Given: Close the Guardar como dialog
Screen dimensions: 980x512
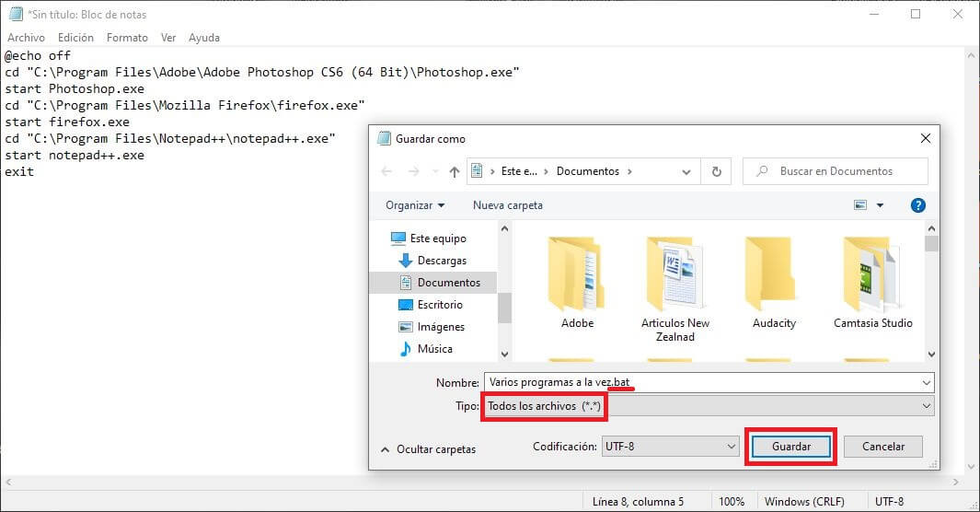Looking at the screenshot, I should coord(926,138).
